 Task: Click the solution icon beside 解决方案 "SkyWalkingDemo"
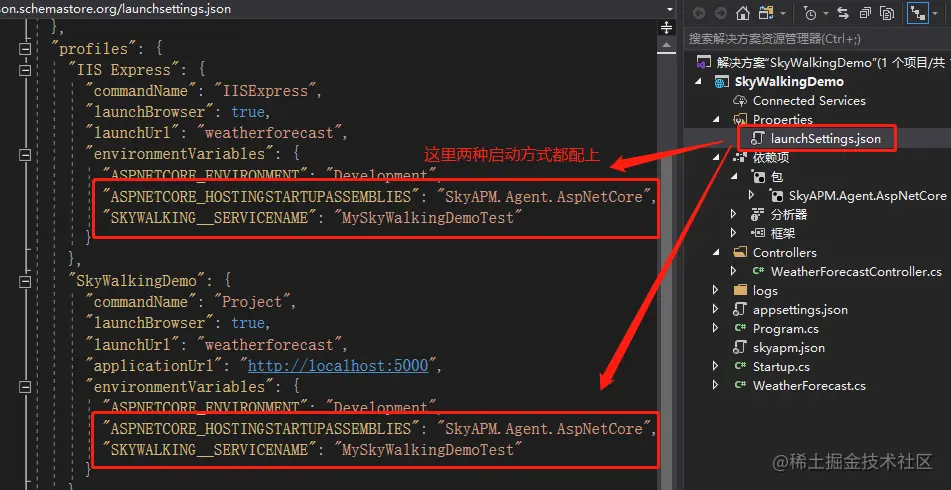coord(704,62)
